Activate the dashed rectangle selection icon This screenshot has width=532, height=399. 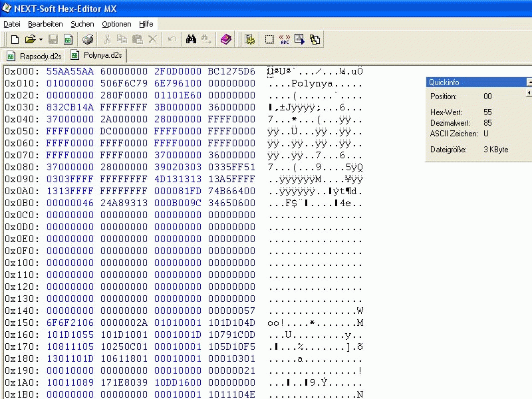(x=269, y=40)
